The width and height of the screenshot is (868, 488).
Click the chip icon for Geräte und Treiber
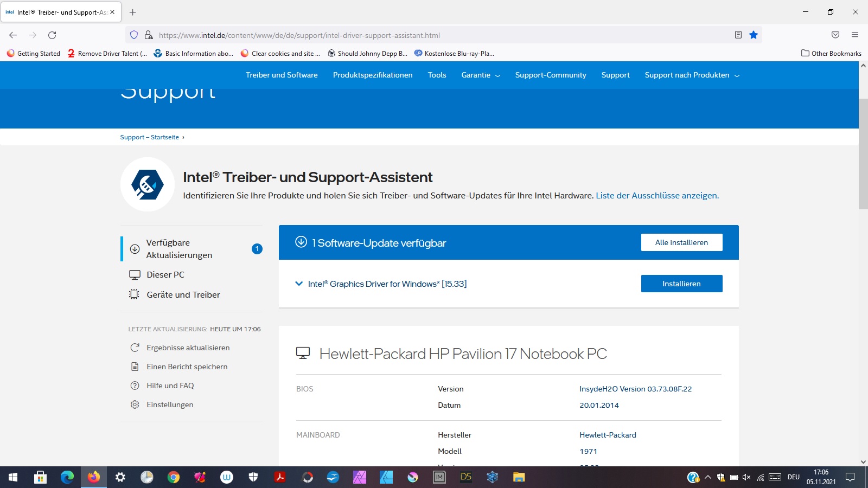(134, 294)
